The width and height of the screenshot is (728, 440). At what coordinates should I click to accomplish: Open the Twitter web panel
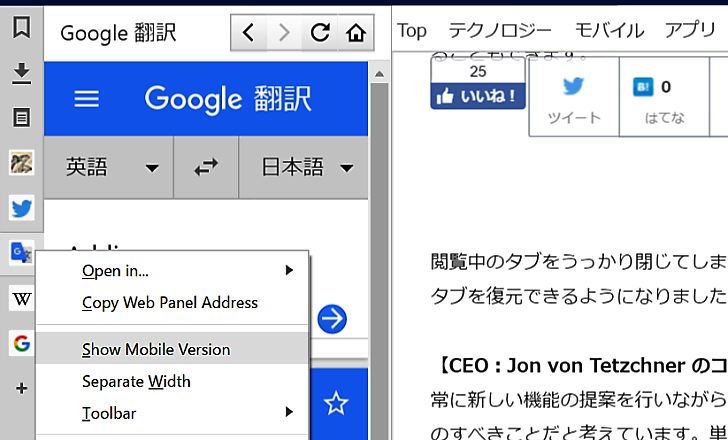[x=21, y=207]
